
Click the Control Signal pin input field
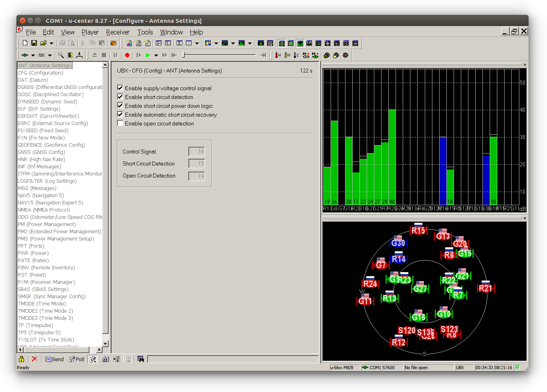pyautogui.click(x=197, y=152)
